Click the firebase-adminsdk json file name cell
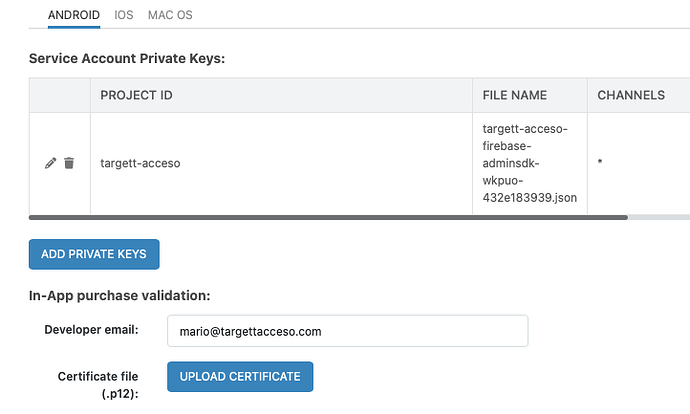Viewport: 690px width, 414px height. pos(529,163)
